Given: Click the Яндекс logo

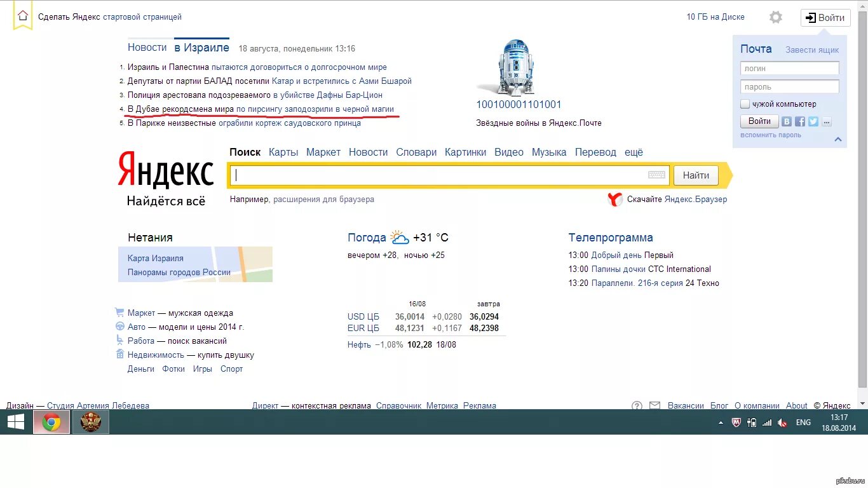Looking at the screenshot, I should click(166, 170).
